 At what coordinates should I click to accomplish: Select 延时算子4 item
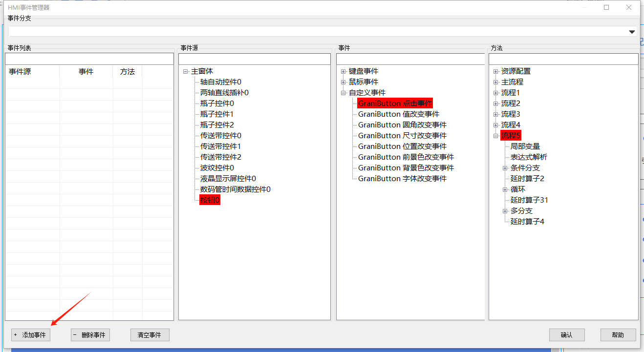coord(527,222)
